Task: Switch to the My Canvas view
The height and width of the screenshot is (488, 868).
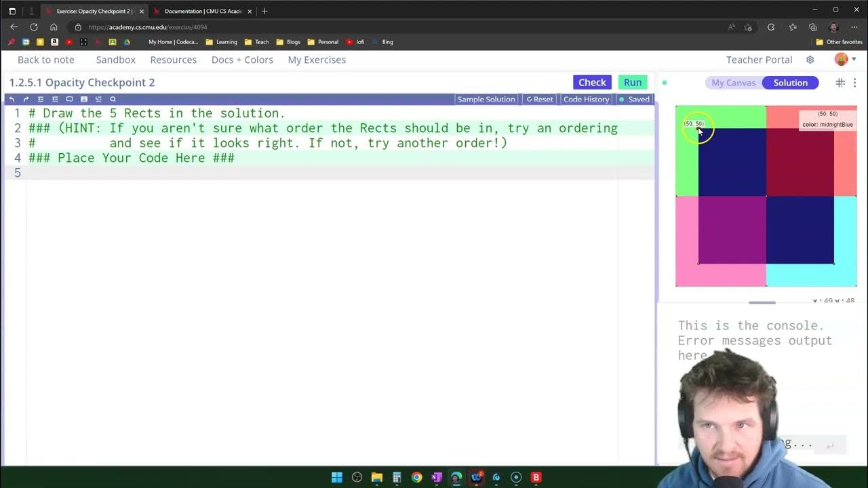Action: tap(733, 83)
